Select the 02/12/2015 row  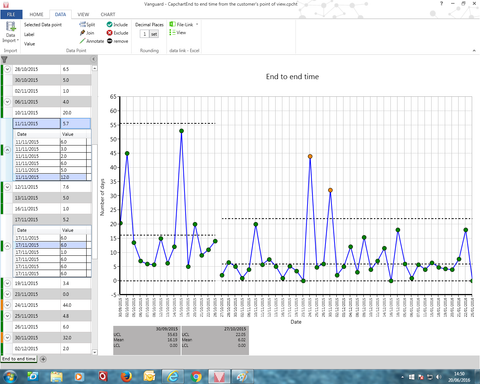[x=52, y=349]
